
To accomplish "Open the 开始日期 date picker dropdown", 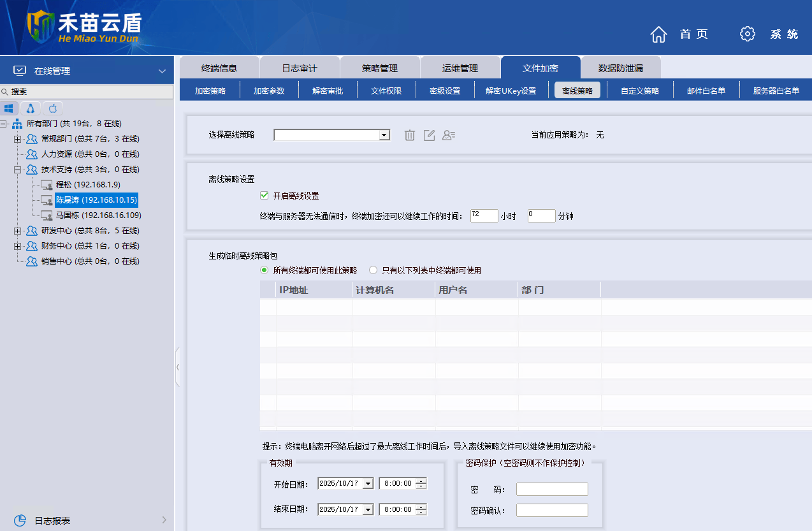I will pos(367,484).
